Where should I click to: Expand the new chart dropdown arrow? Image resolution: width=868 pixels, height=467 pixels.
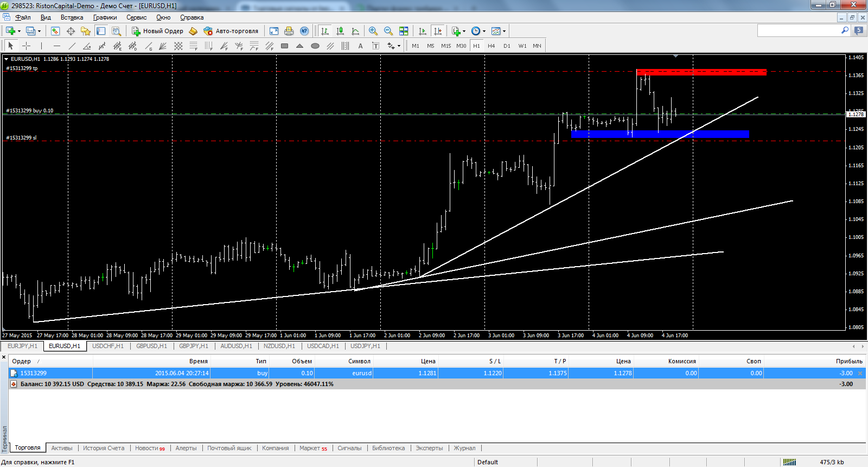[19, 31]
